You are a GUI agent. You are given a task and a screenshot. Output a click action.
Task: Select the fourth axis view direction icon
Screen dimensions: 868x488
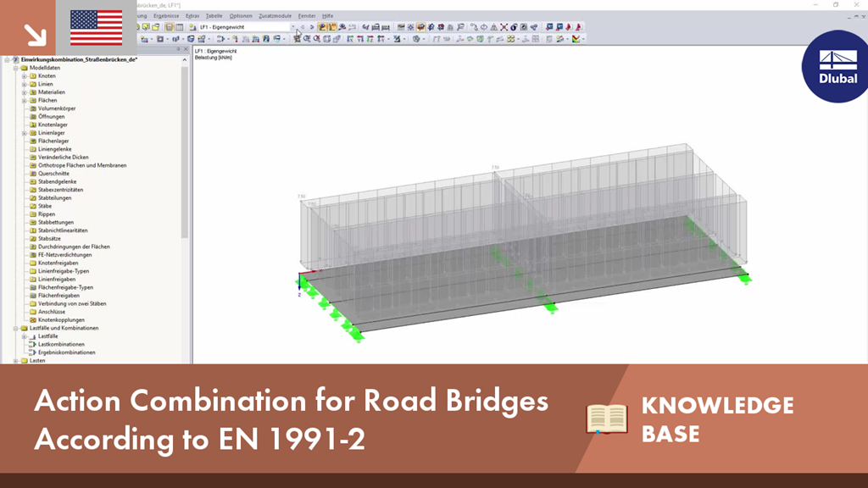tap(381, 39)
